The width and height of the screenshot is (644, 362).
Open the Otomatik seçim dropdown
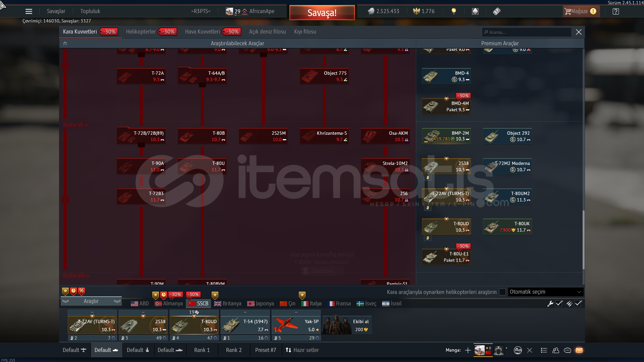coord(545,292)
